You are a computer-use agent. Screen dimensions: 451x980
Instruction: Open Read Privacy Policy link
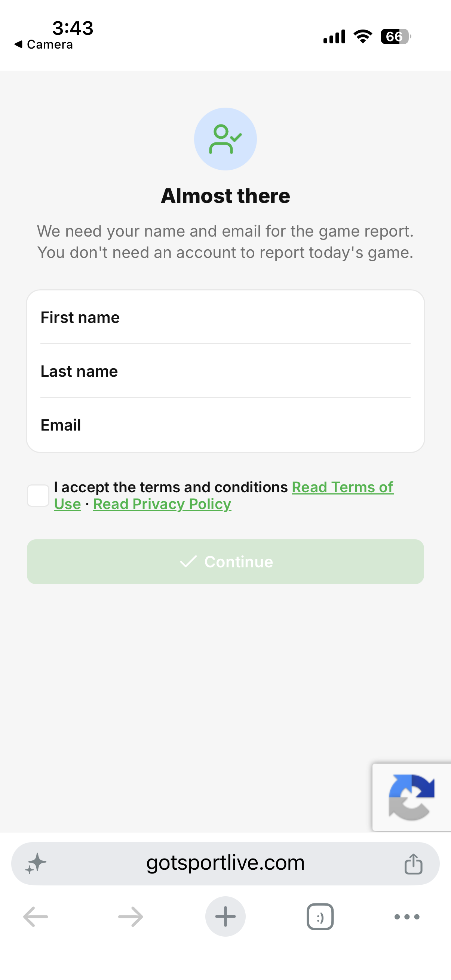click(x=162, y=504)
